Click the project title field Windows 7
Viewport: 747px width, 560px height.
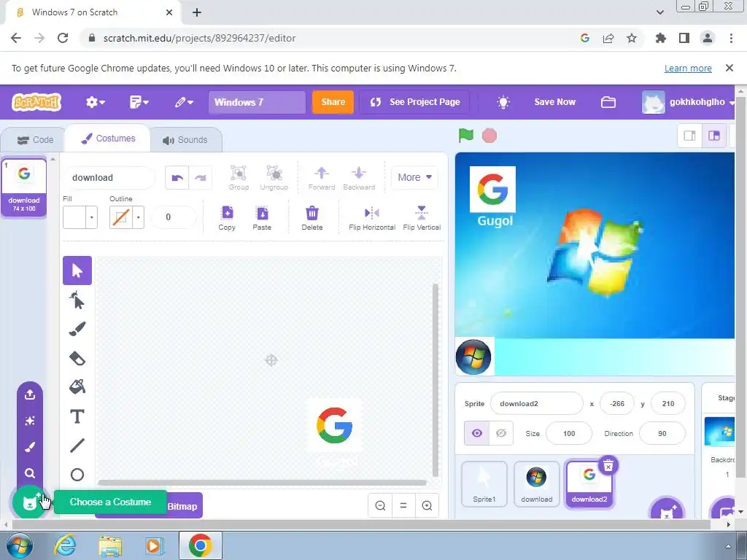click(257, 102)
